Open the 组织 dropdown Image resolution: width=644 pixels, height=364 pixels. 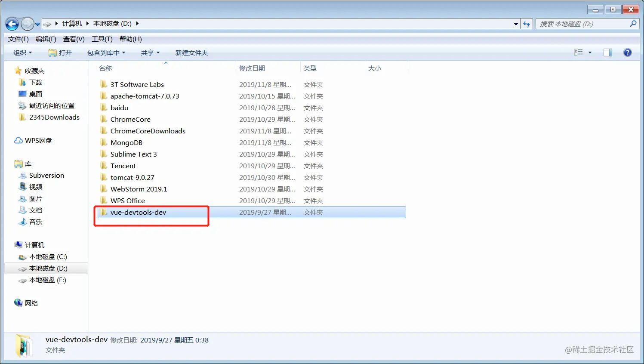tap(23, 52)
